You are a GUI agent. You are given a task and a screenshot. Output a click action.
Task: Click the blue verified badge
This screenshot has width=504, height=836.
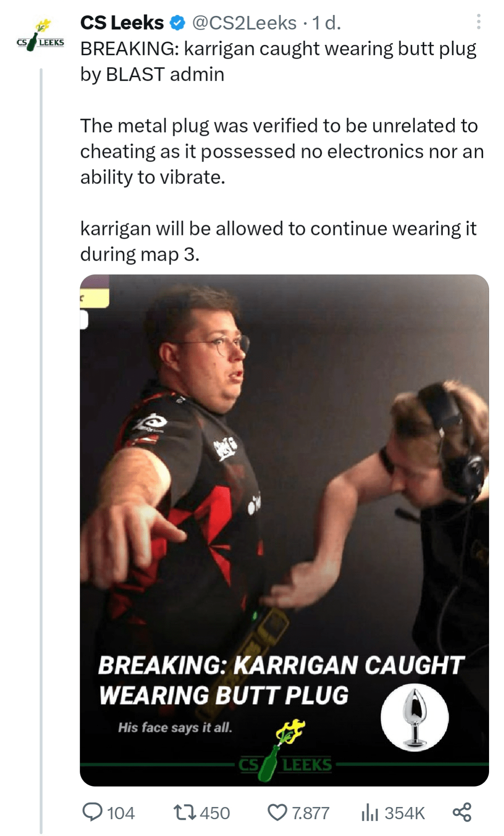point(177,23)
